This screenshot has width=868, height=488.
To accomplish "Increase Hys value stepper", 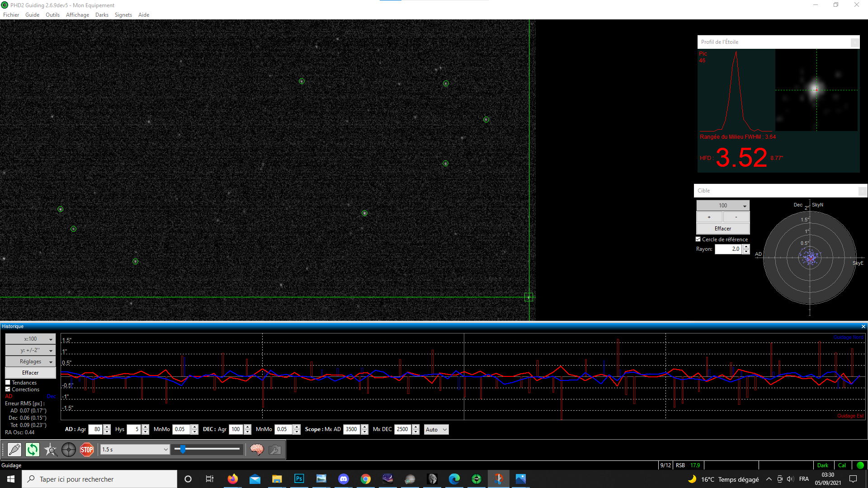I will [146, 427].
